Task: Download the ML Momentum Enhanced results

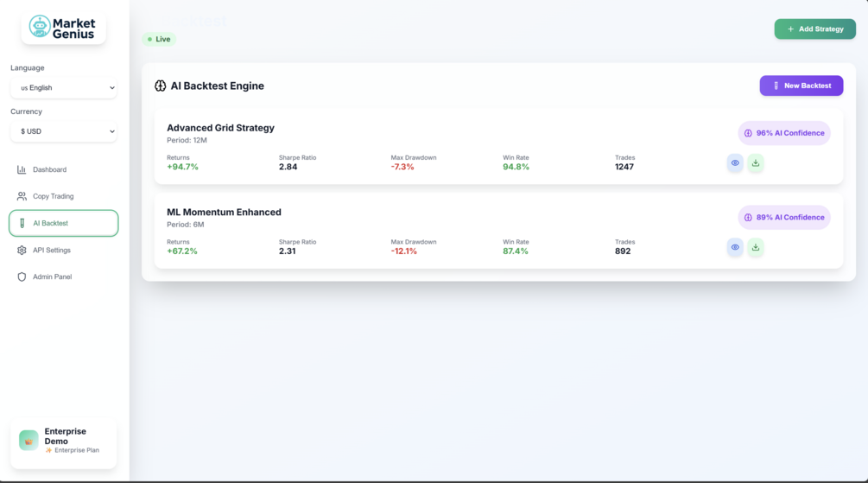Action: [756, 247]
